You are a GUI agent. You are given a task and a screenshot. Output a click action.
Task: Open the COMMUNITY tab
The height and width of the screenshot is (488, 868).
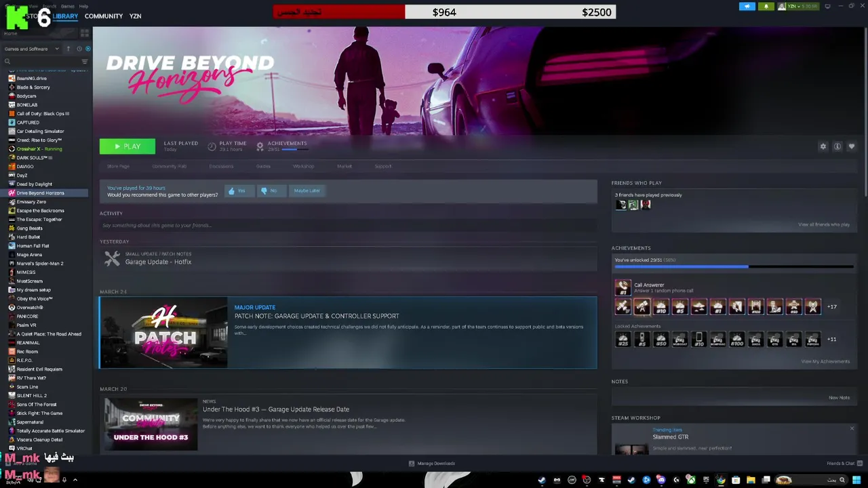click(x=104, y=16)
